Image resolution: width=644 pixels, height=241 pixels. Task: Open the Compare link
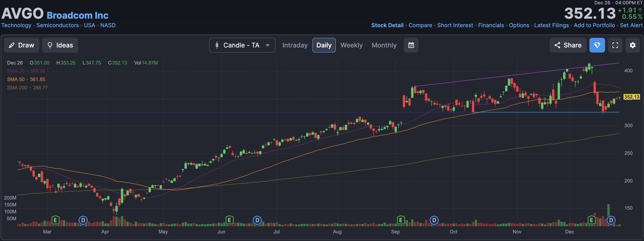click(x=420, y=25)
